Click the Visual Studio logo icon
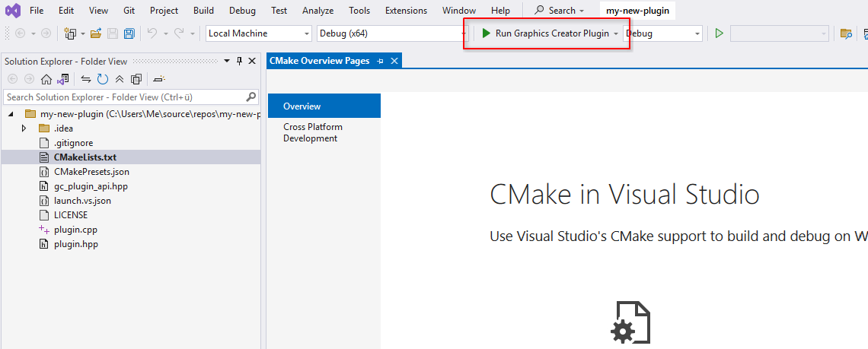This screenshot has width=868, height=349. point(13,10)
